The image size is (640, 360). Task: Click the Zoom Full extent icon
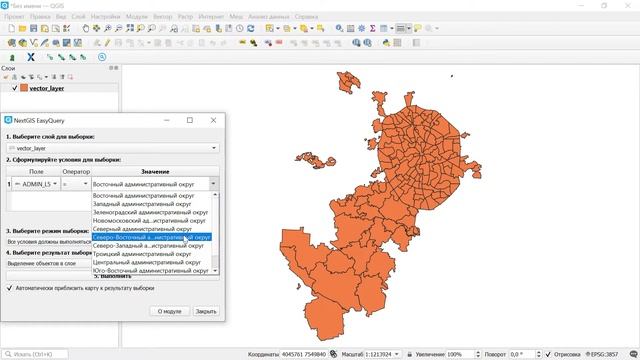click(x=130, y=28)
